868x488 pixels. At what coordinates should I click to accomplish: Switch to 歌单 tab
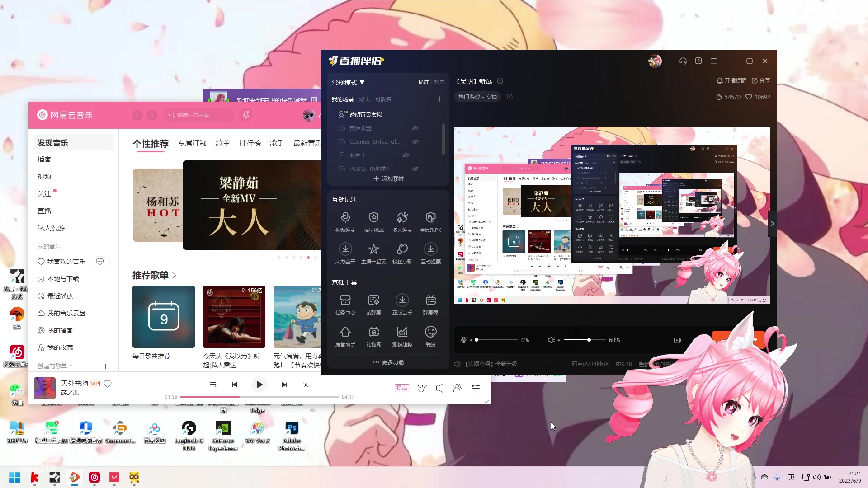(x=223, y=143)
